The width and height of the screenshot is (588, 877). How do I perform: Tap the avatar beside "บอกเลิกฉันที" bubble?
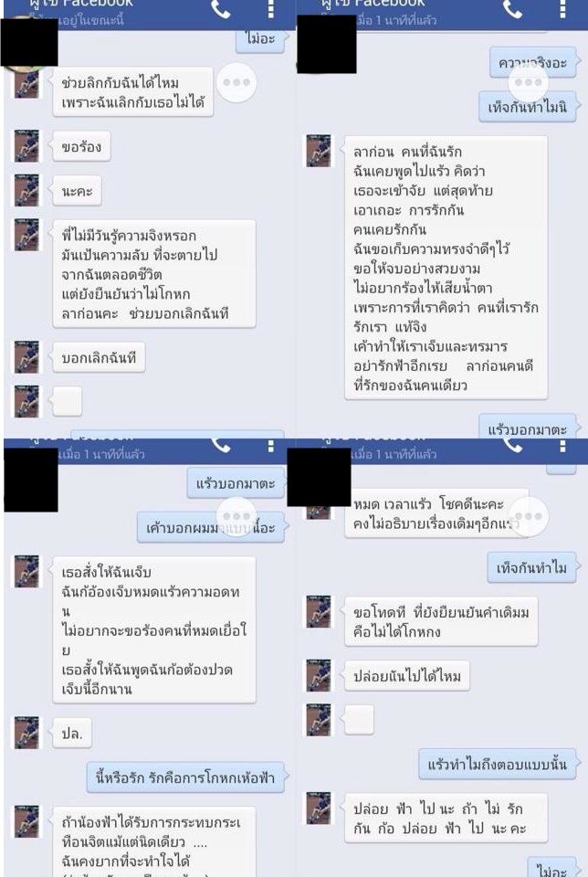26,357
